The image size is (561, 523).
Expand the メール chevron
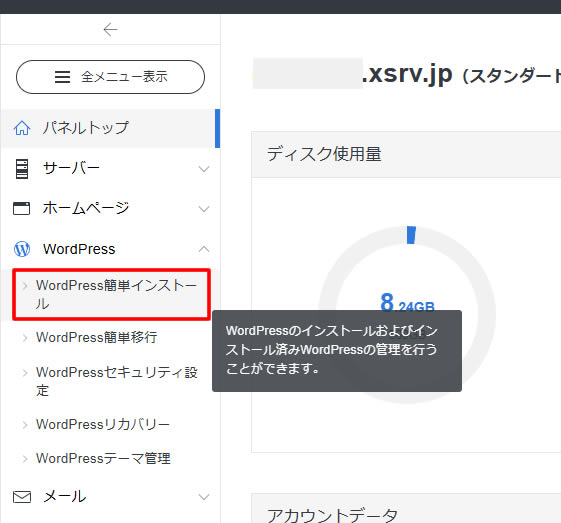click(x=204, y=497)
